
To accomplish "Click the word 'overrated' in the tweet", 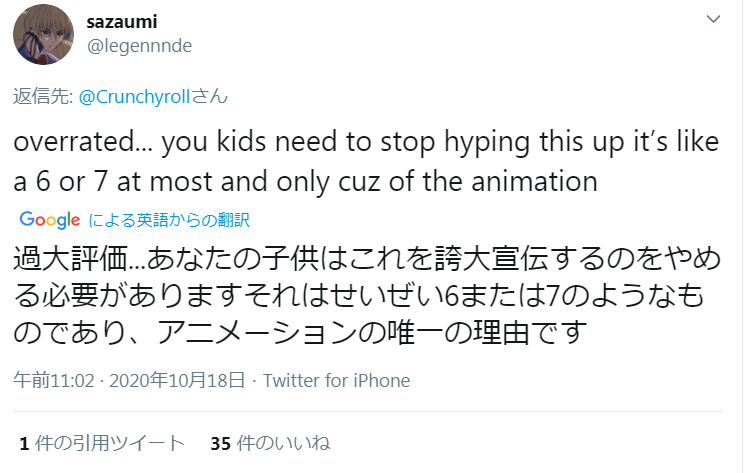I will tap(78, 142).
